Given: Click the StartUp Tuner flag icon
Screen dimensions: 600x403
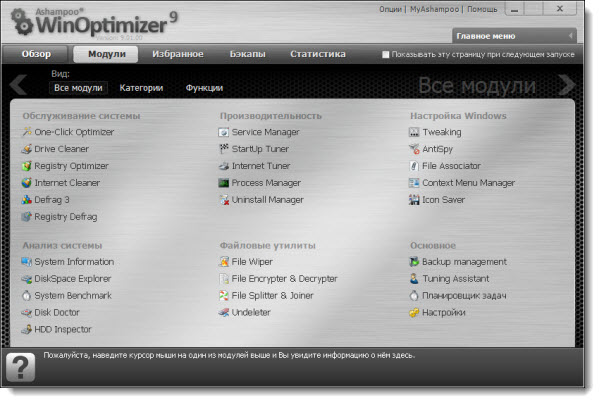Looking at the screenshot, I should (x=223, y=149).
